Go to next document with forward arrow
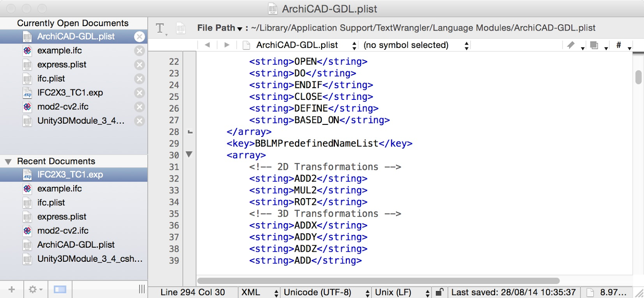This screenshot has height=298, width=644. (x=227, y=45)
